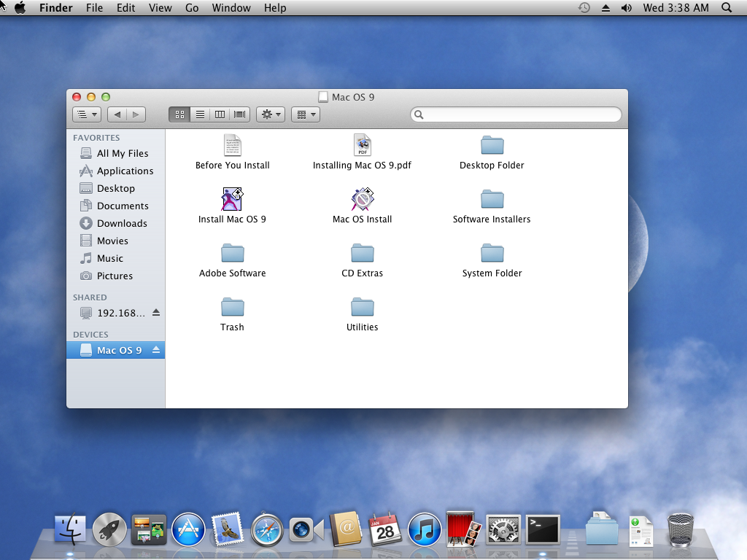
Task: Open the Help menu
Action: click(x=275, y=7)
